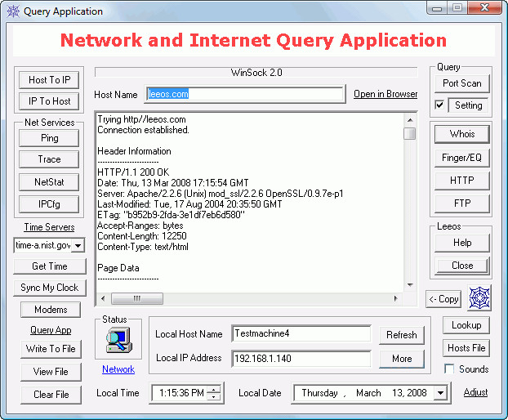Minimize the Query Application window
Image resolution: width=508 pixels, height=420 pixels.
coord(437,8)
